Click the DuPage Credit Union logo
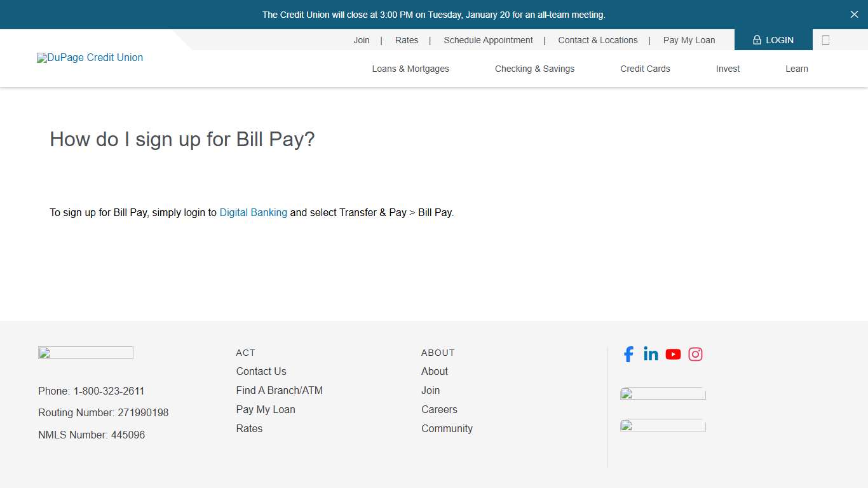Image resolution: width=868 pixels, height=488 pixels. pos(90,58)
